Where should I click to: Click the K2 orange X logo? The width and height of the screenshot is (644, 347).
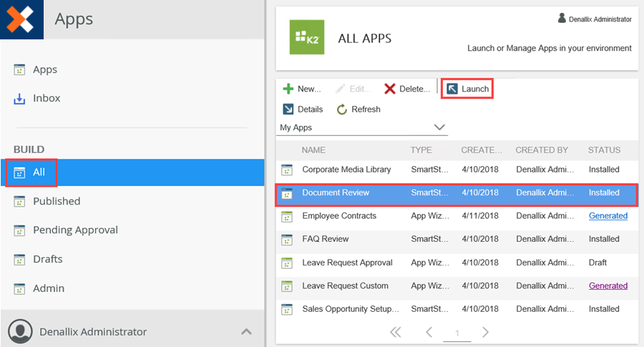(21, 19)
